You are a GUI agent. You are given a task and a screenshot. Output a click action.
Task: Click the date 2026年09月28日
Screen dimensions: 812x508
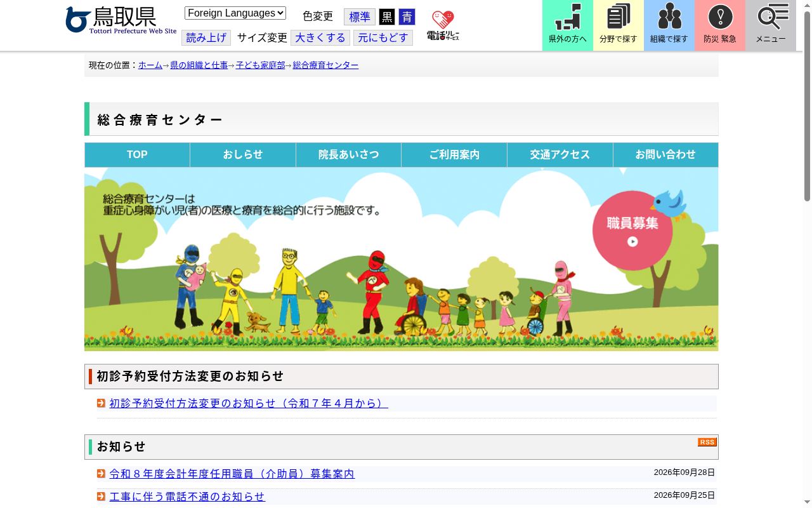pyautogui.click(x=684, y=472)
